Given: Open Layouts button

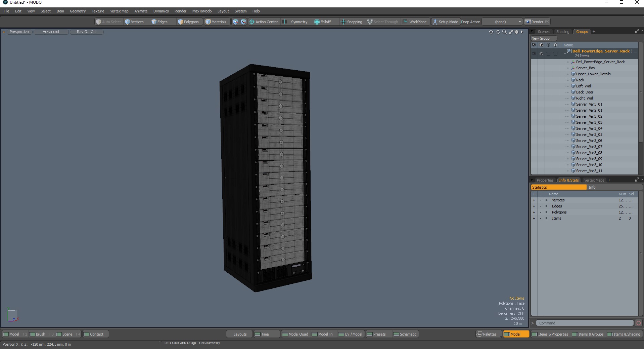Looking at the screenshot, I should pos(240,334).
